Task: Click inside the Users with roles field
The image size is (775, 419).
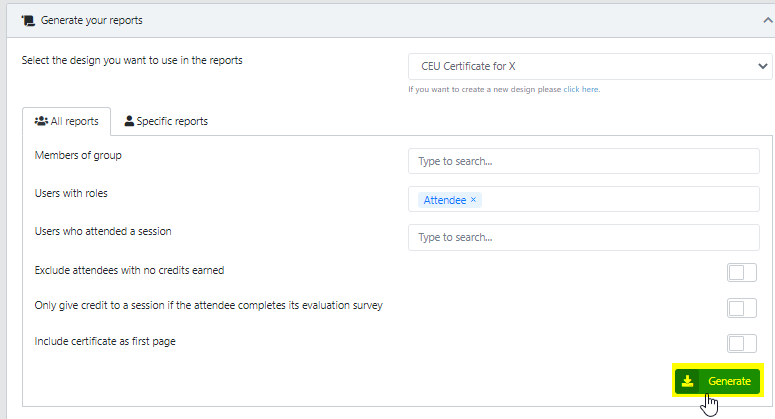Action: point(620,200)
